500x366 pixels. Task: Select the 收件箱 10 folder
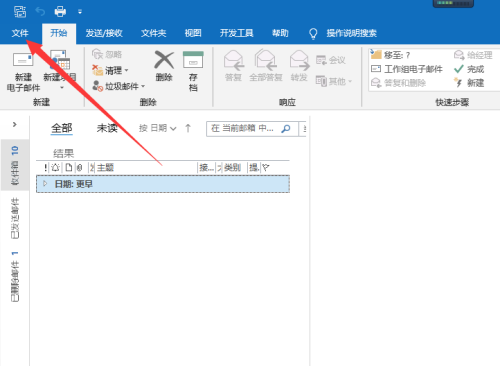(x=15, y=165)
